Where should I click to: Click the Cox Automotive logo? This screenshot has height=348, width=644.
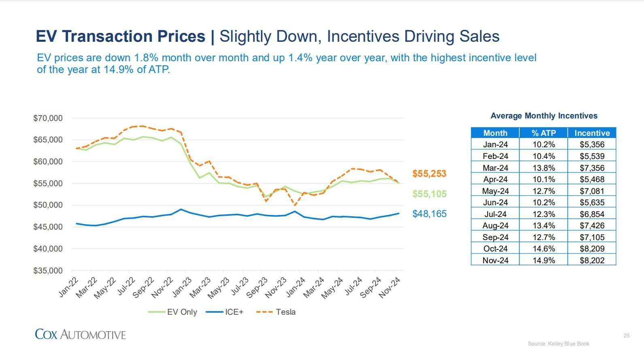pos(80,334)
